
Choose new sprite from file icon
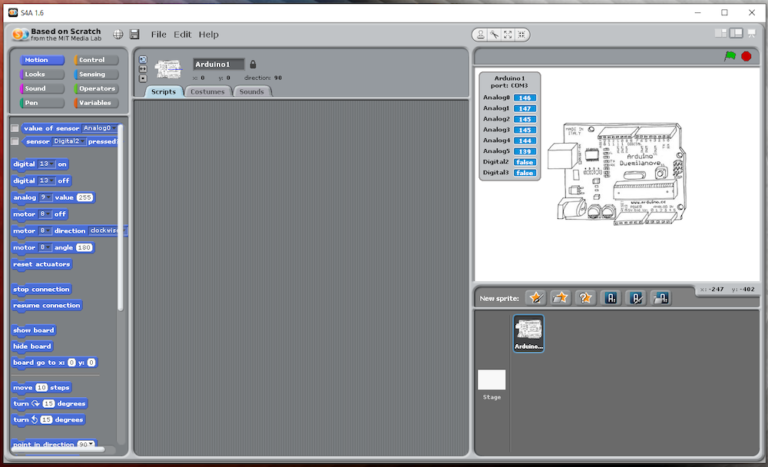point(561,297)
